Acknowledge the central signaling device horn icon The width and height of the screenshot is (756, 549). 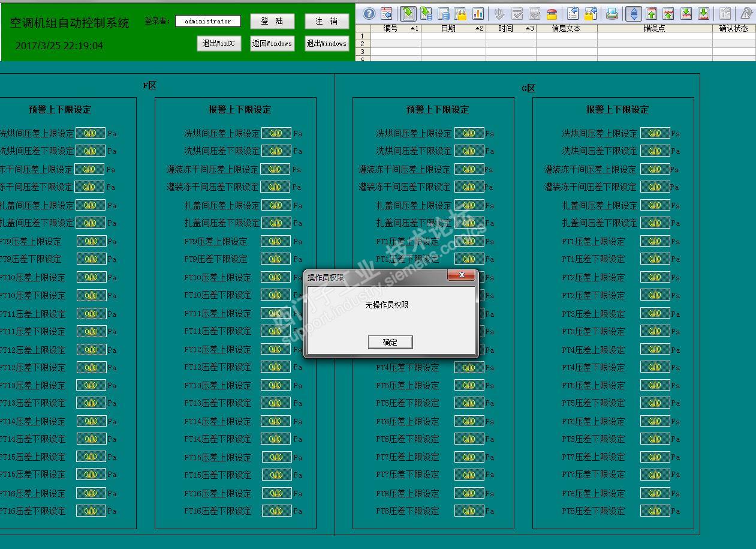[499, 13]
